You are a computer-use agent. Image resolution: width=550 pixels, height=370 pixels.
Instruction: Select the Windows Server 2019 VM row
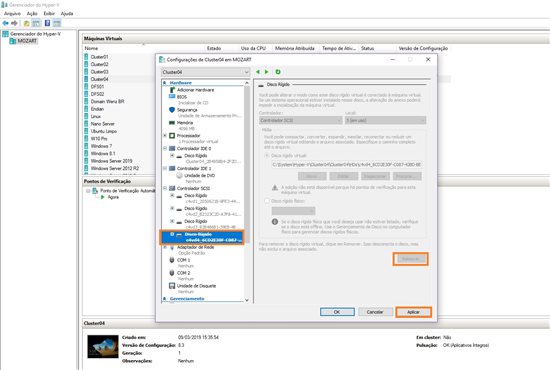click(112, 161)
